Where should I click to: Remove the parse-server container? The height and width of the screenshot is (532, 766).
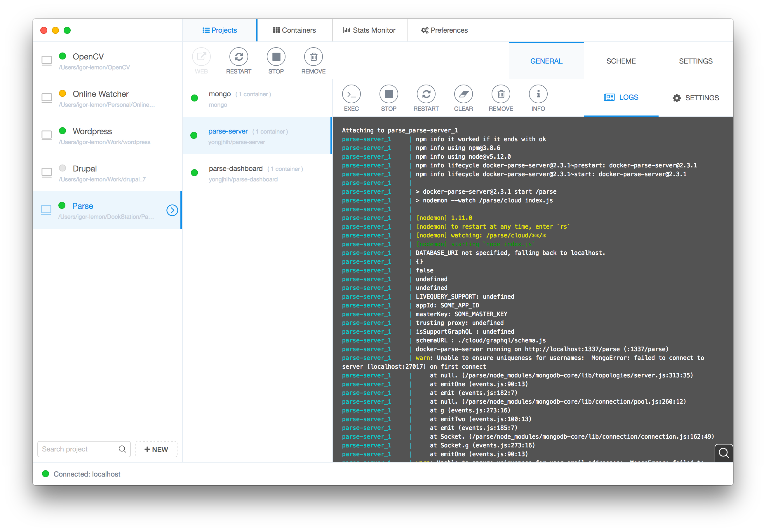pos(501,94)
